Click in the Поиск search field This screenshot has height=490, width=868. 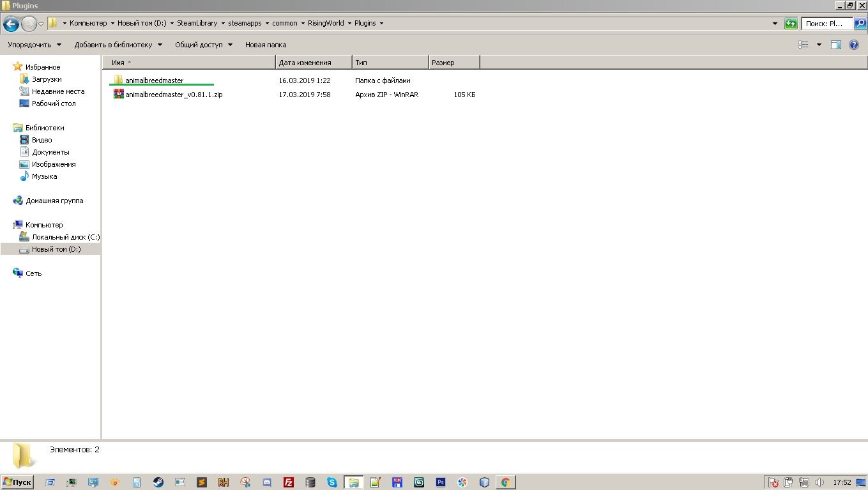click(826, 24)
